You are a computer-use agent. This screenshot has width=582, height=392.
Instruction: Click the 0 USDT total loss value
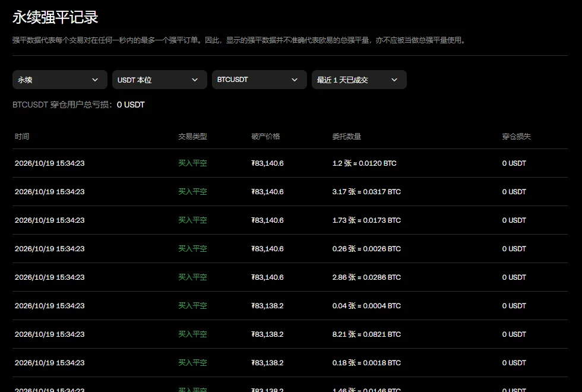131,105
